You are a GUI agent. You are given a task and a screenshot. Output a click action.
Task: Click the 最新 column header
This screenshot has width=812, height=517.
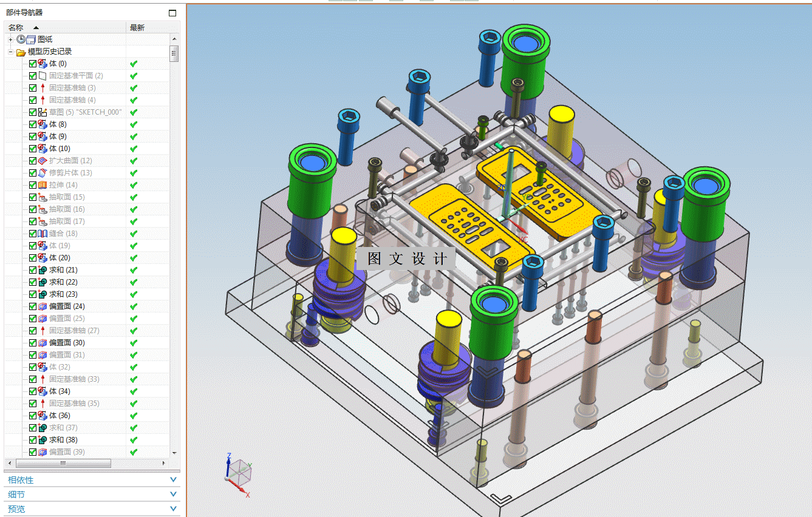(x=152, y=27)
